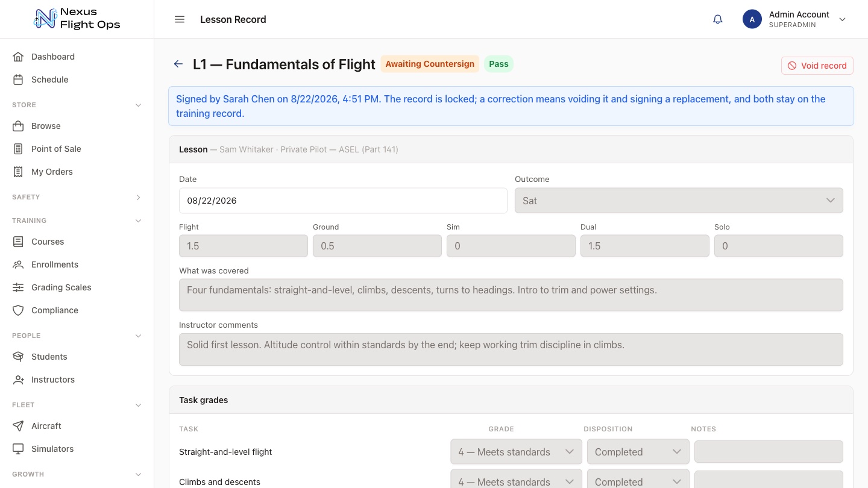Collapse the TRAINING sidebar section
Screen dimensions: 868x488
coord(138,221)
